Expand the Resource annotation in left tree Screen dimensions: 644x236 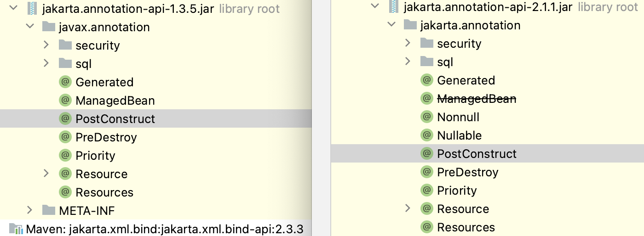(46, 174)
